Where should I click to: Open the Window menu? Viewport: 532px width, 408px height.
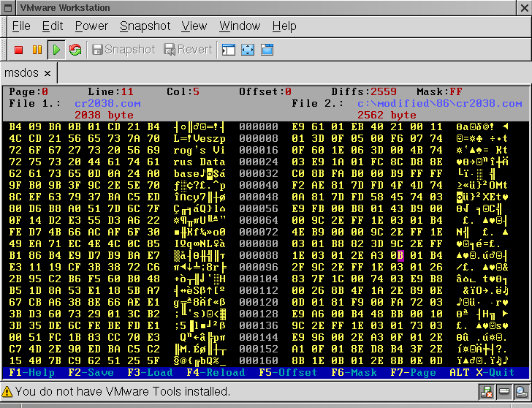(240, 26)
